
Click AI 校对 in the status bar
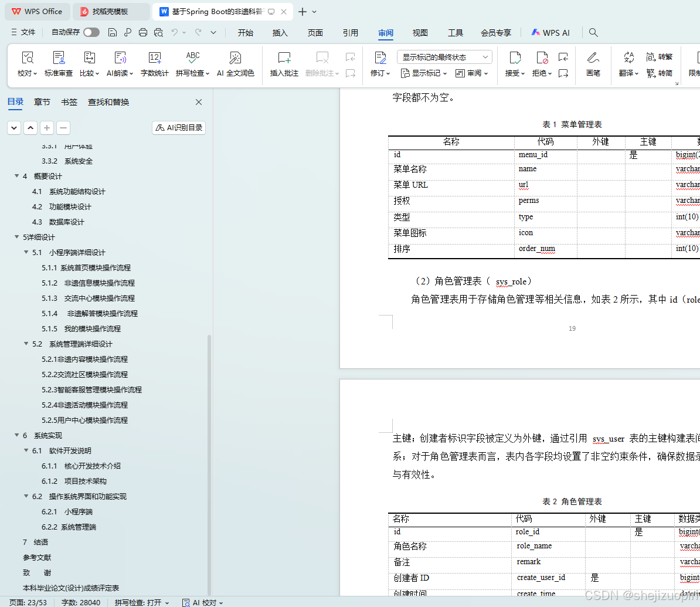(x=202, y=602)
